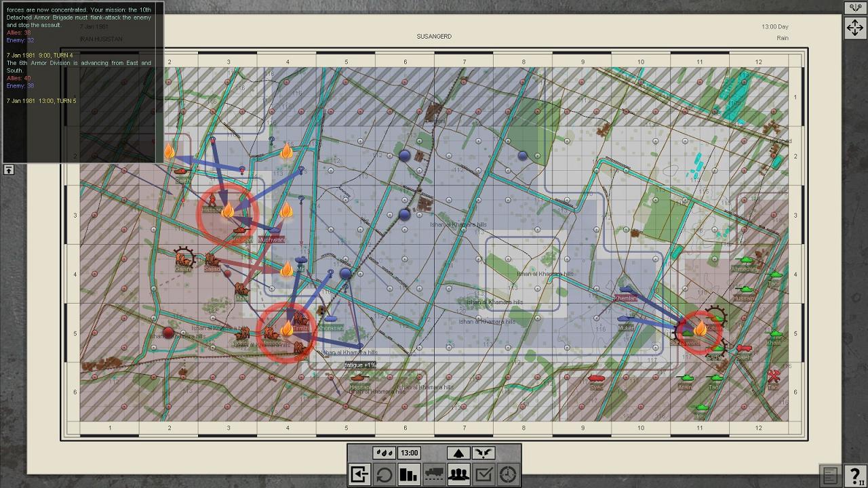Open the three-person squads panel
The height and width of the screenshot is (488, 868).
click(x=459, y=474)
